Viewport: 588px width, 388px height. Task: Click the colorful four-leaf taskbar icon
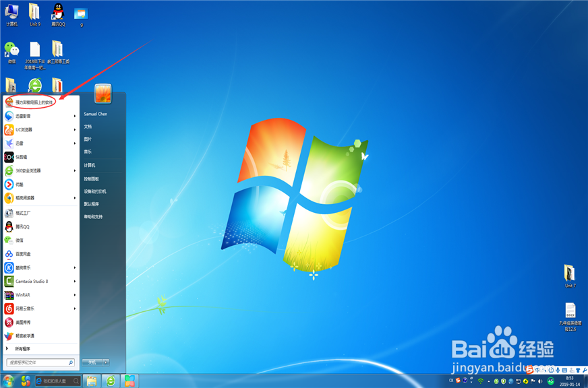(129, 381)
